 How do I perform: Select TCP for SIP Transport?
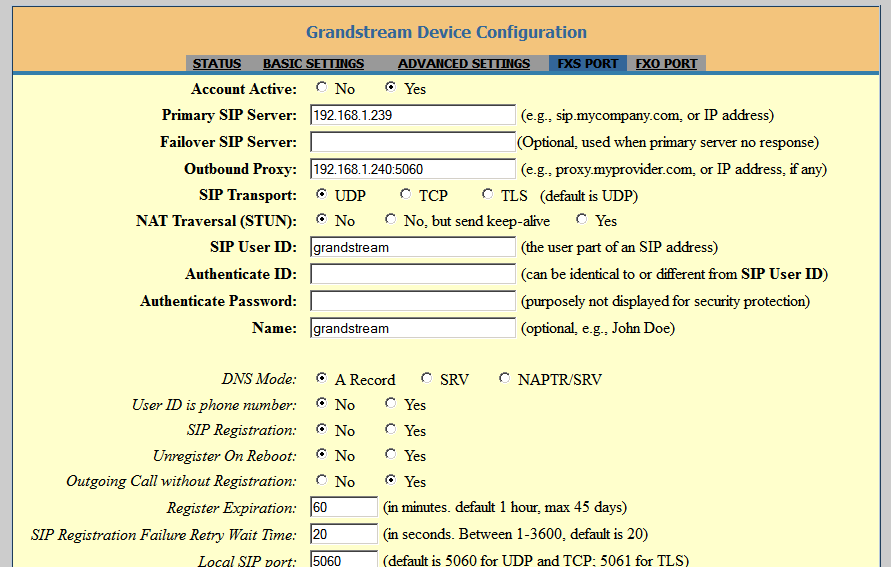click(405, 194)
